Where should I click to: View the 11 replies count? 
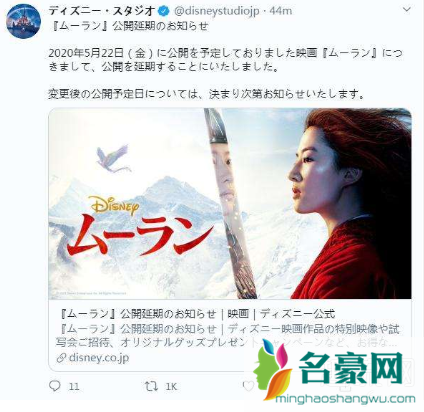pyautogui.click(x=74, y=386)
